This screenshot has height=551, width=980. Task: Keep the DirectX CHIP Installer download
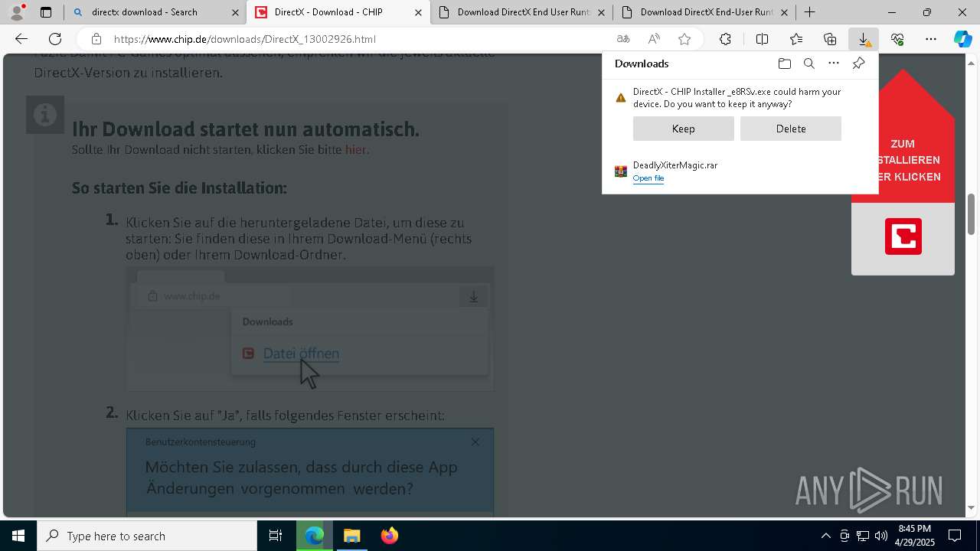coord(683,129)
